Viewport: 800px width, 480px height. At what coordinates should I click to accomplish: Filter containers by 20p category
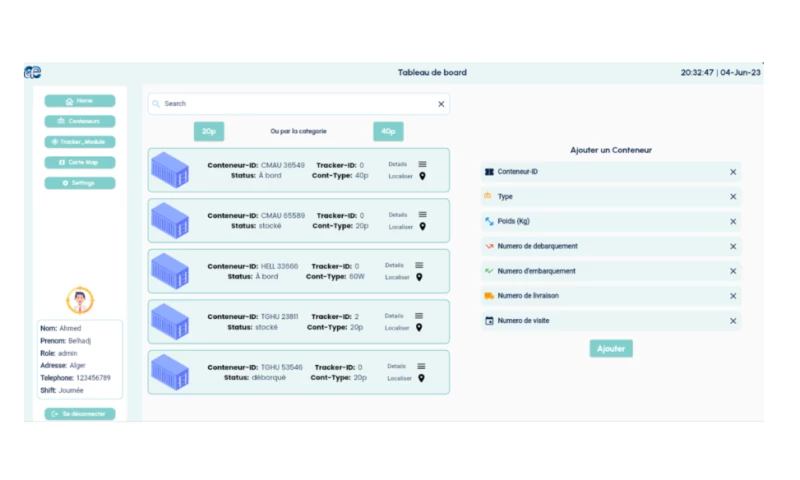tap(208, 131)
